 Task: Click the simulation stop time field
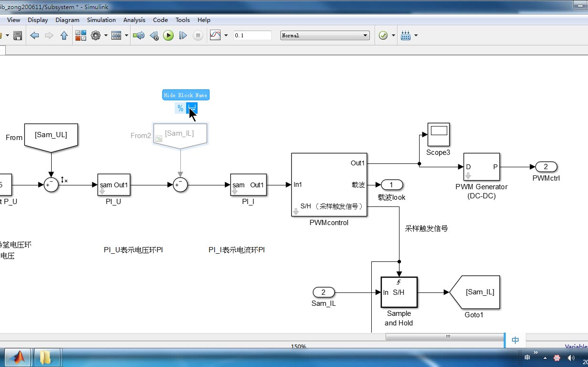pos(252,35)
